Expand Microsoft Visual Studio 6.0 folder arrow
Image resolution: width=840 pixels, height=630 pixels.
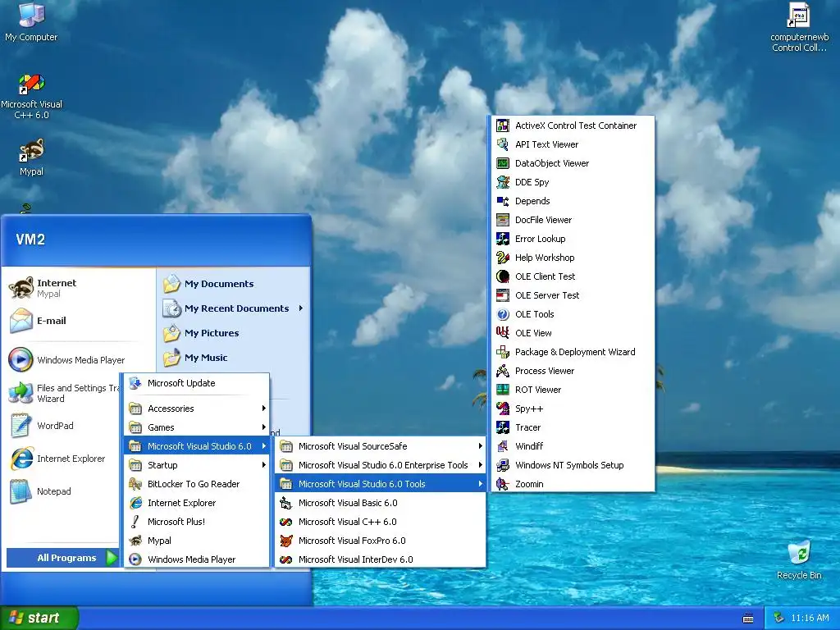pyautogui.click(x=264, y=445)
